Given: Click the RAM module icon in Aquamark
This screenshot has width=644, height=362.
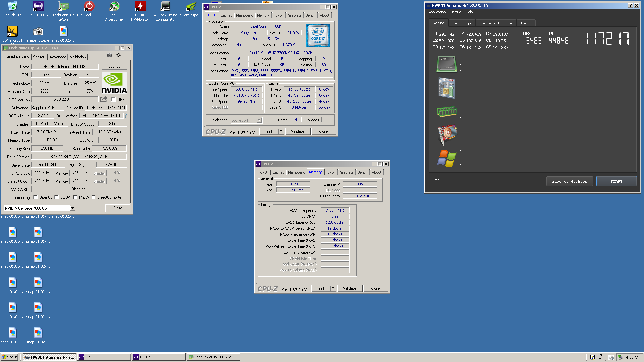Looking at the screenshot, I should (446, 111).
